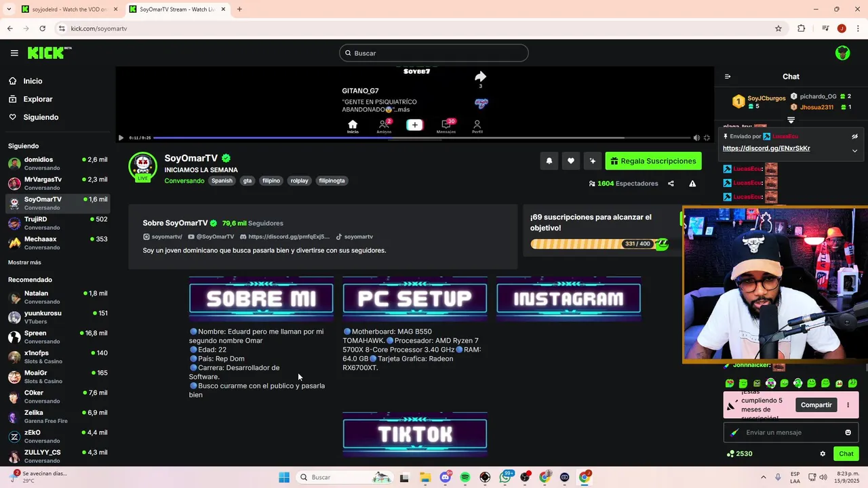The width and height of the screenshot is (868, 488).
Task: Open Natalan recommended channel
Action: (58, 297)
